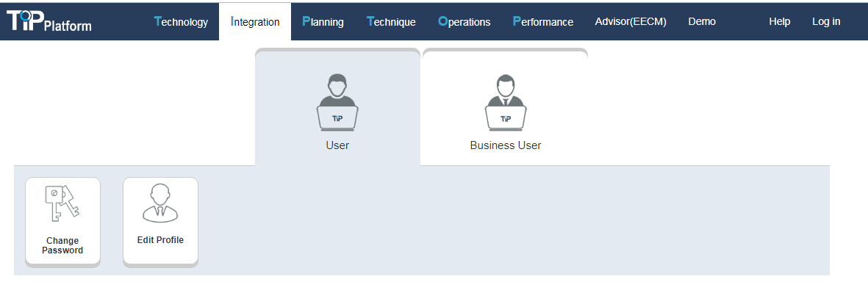Click the keys icon for Change Password
This screenshot has width=868, height=282.
pos(62,203)
